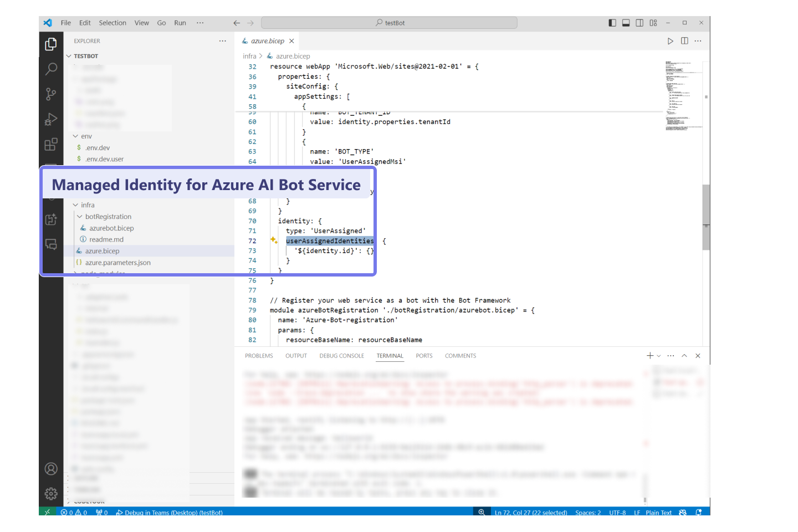The image size is (798, 532).
Task: Click the testBot command center search box
Action: 389,23
